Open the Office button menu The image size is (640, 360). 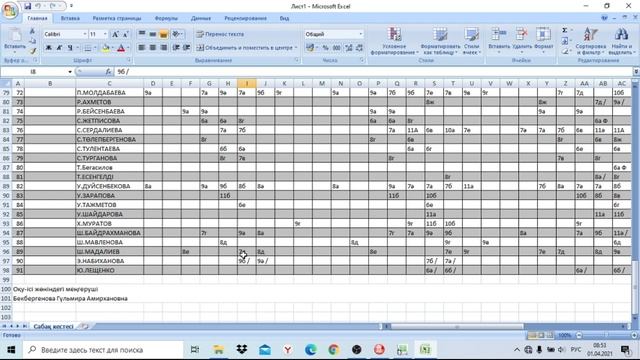[x=10, y=10]
